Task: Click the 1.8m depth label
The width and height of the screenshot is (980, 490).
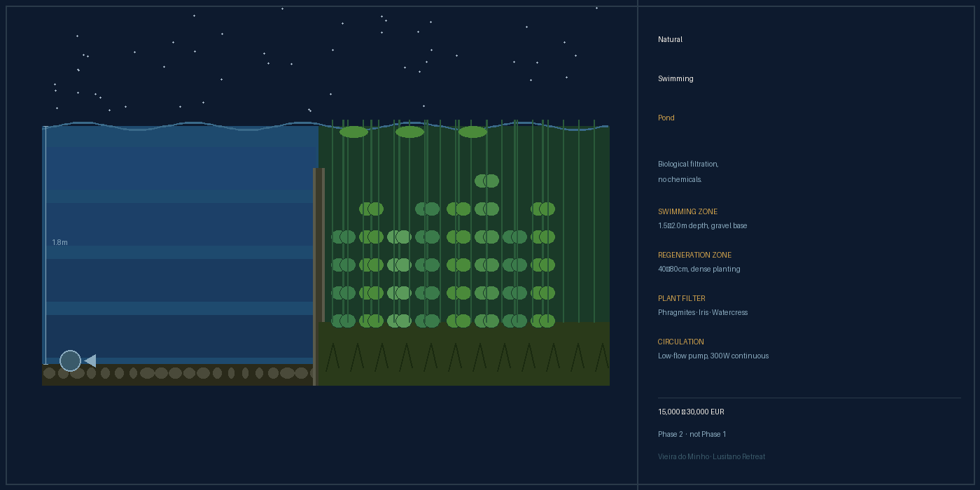Action: tap(59, 242)
